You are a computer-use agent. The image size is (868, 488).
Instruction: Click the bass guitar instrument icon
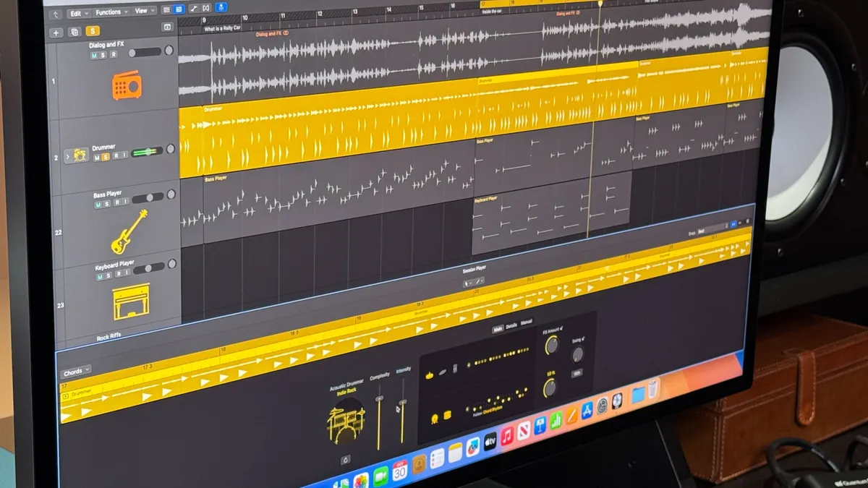click(x=129, y=231)
